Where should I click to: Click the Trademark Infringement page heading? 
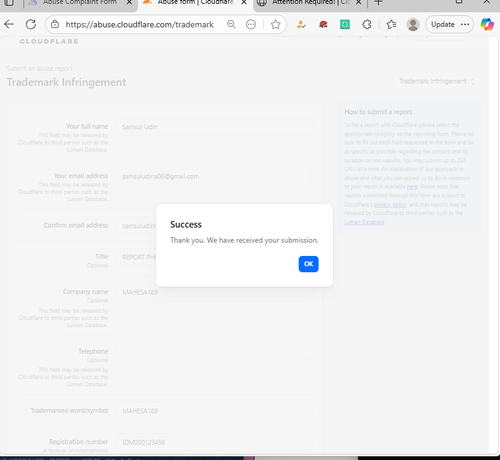(66, 82)
